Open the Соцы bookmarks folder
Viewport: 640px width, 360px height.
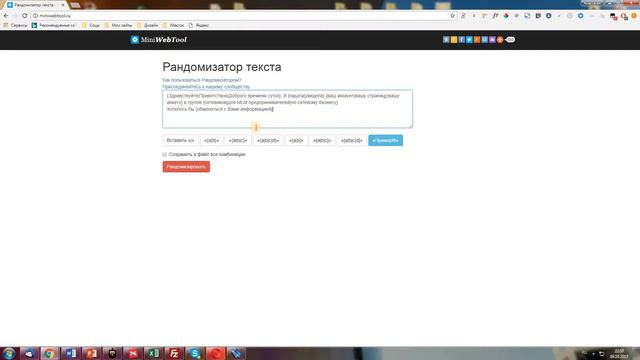point(91,25)
